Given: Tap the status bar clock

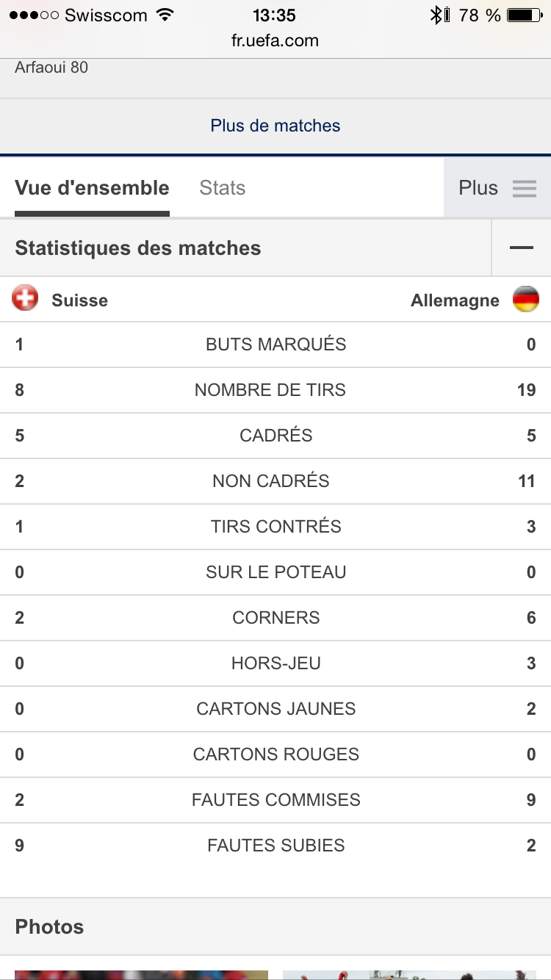Looking at the screenshot, I should (x=274, y=15).
